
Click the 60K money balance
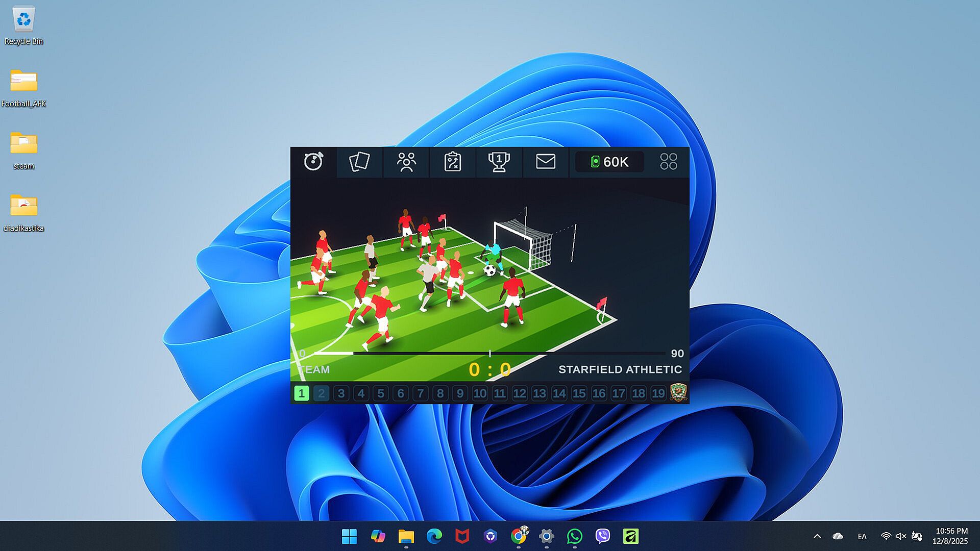point(609,162)
